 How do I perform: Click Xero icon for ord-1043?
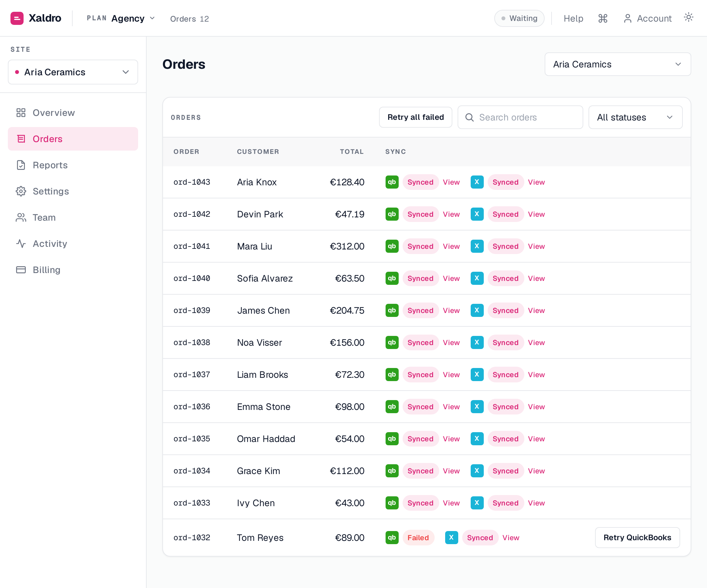[x=477, y=182]
